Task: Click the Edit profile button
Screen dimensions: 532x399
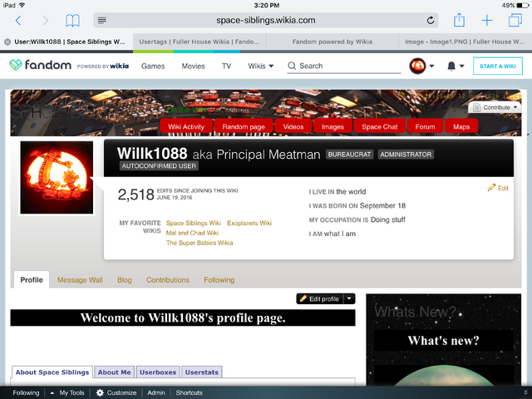Action: tap(320, 298)
